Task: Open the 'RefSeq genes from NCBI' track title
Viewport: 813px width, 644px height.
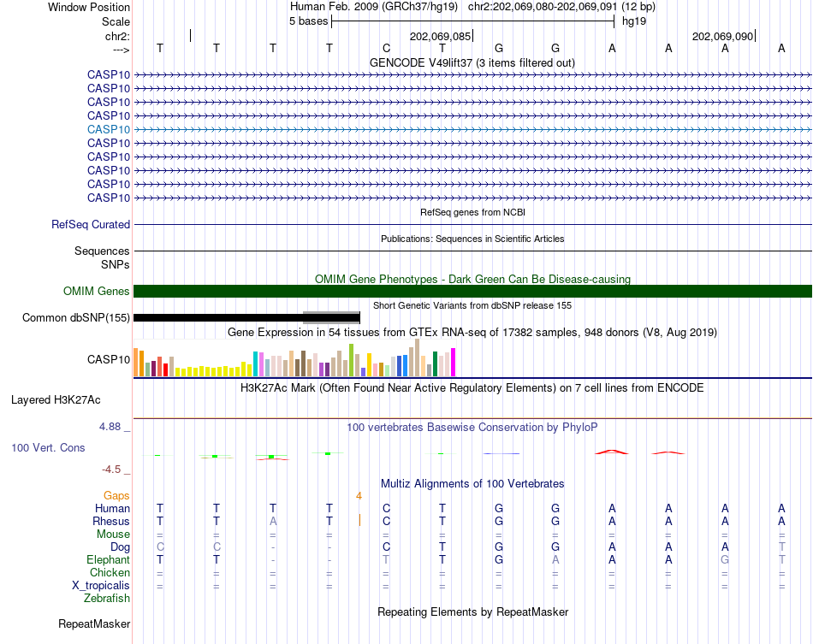Action: tap(472, 212)
